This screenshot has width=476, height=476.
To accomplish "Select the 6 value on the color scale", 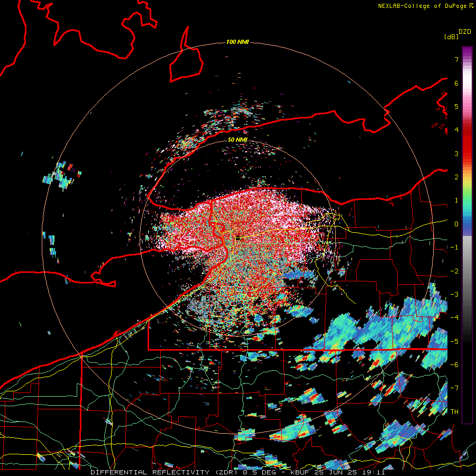I will [x=456, y=83].
